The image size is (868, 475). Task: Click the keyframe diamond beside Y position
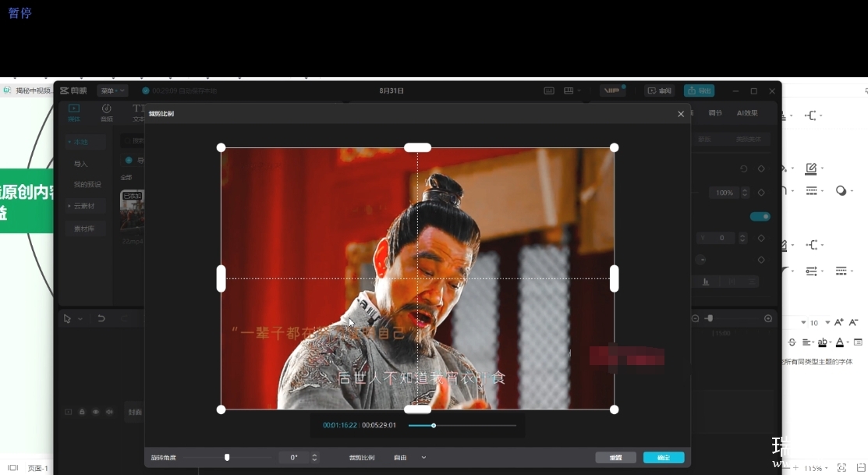761,238
